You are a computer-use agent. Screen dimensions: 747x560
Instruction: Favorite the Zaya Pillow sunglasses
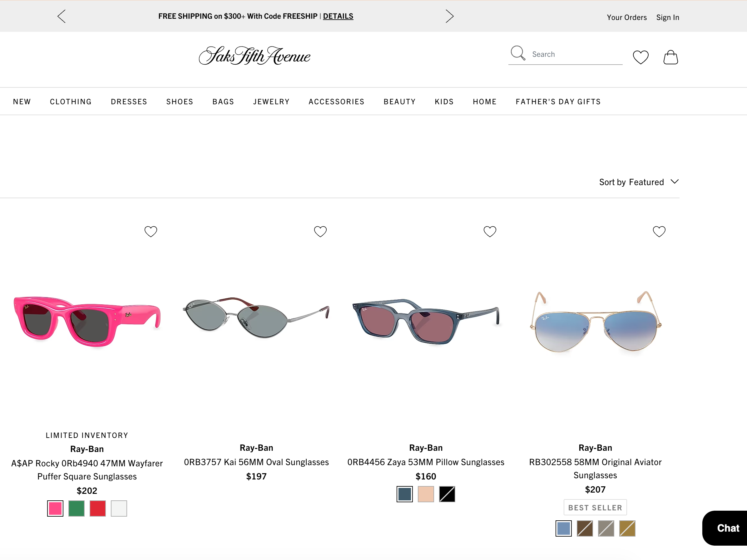click(490, 232)
